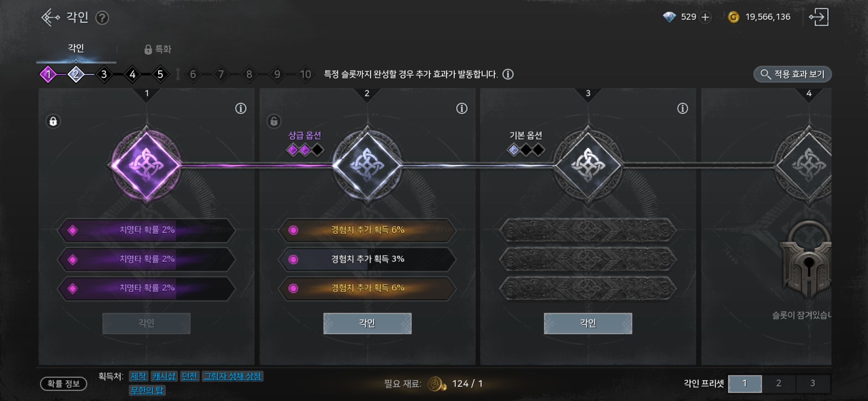The image size is (868, 401).
Task: Click the info icon beside slot completion message
Action: click(508, 74)
